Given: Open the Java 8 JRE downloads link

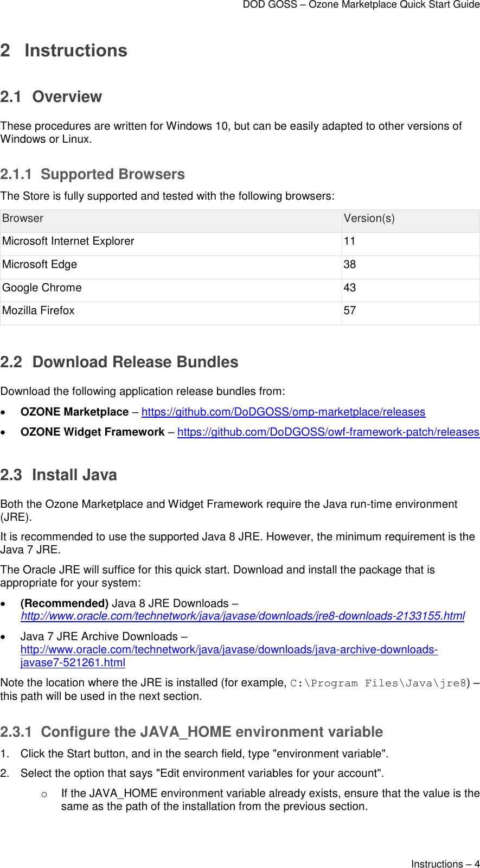Looking at the screenshot, I should point(242,616).
